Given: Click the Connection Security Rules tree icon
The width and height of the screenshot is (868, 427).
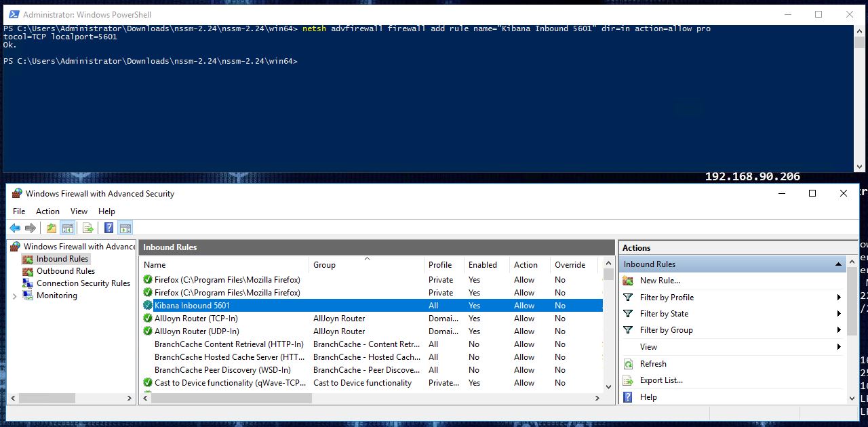Looking at the screenshot, I should pos(28,283).
